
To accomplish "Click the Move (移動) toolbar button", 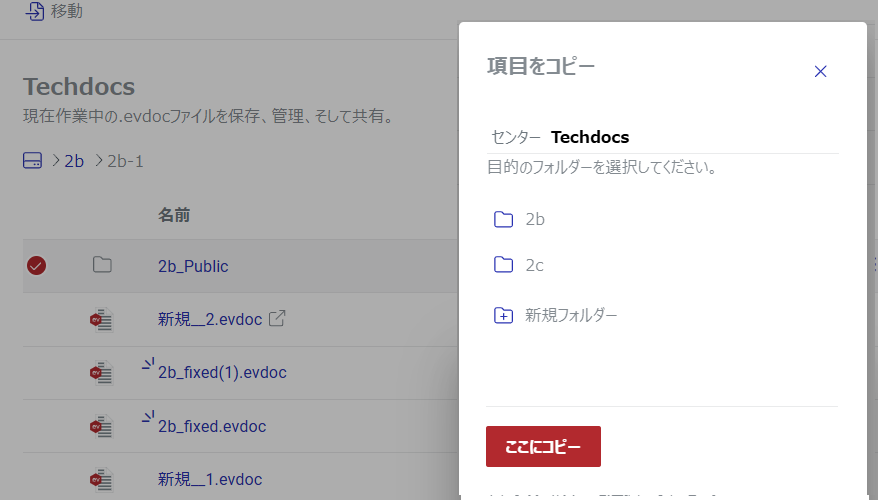I will pos(54,11).
